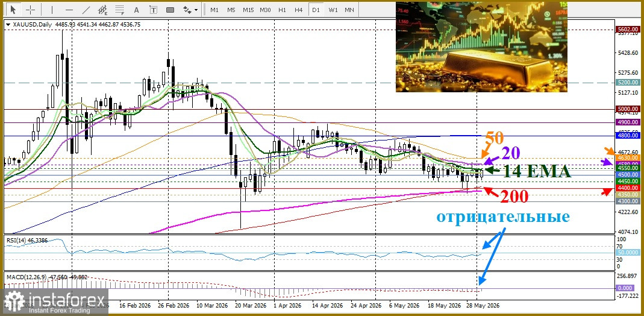Click the 24 Apr 2026 date label

366,306
